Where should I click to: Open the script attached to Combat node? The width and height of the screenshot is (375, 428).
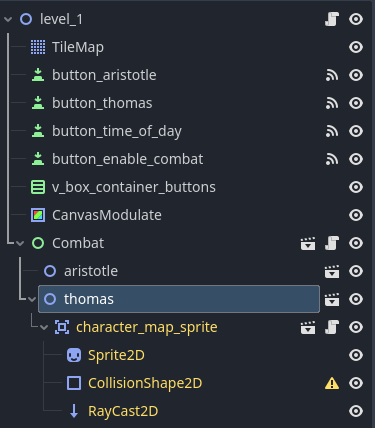pyautogui.click(x=332, y=243)
